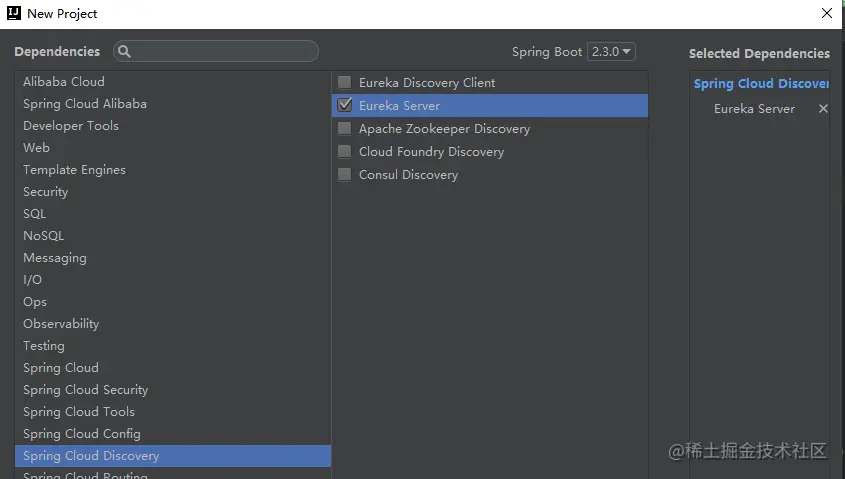
Task: Click Spring Cloud Discovery heading in selected list
Action: (761, 84)
